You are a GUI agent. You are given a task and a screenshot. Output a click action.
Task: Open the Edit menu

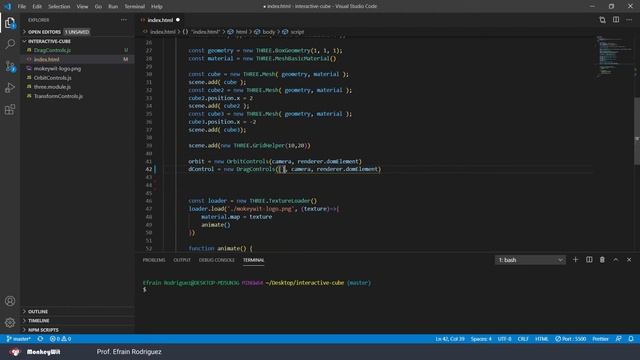click(37, 7)
